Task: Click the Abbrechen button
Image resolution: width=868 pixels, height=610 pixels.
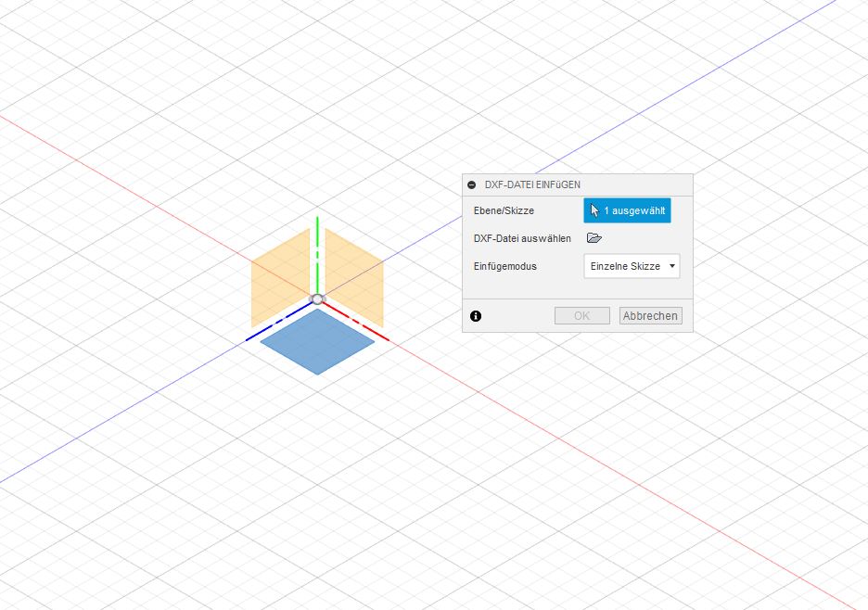Action: point(650,315)
